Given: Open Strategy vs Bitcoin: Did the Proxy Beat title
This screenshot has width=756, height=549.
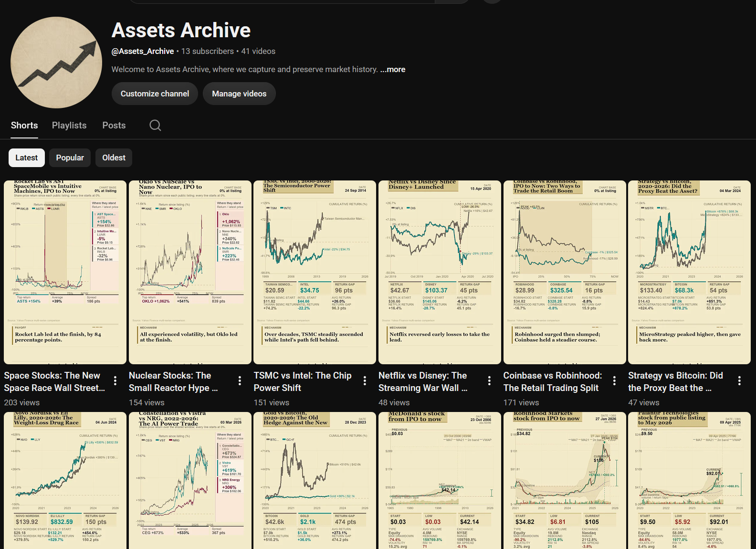Looking at the screenshot, I should (x=675, y=382).
